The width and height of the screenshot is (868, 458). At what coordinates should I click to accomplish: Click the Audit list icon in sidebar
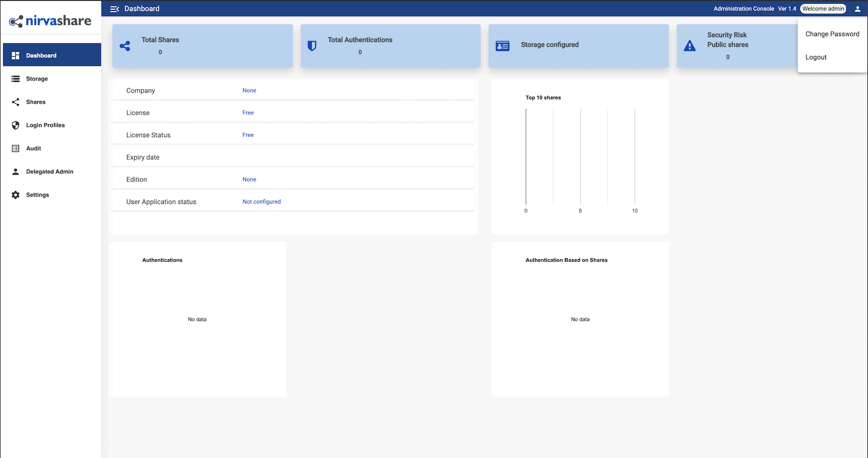tap(16, 149)
